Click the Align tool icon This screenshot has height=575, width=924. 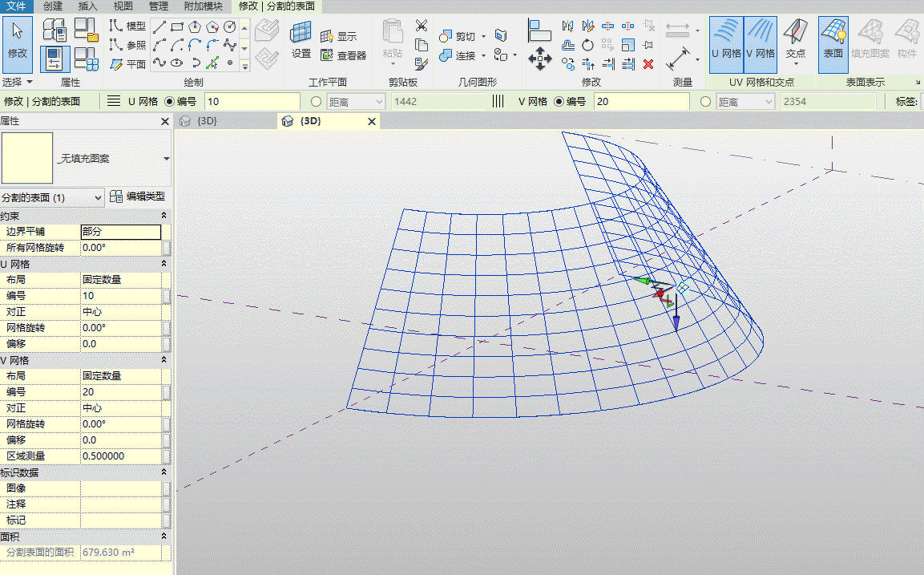tap(539, 30)
